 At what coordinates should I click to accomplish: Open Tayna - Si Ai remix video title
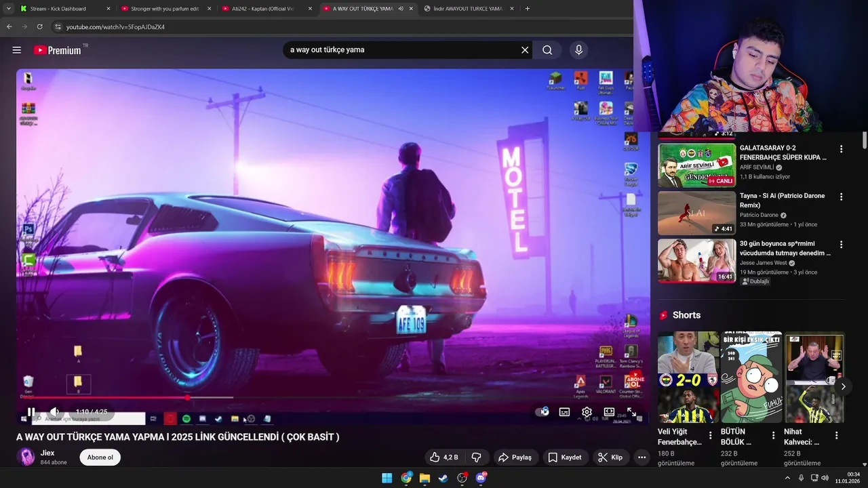tap(782, 200)
